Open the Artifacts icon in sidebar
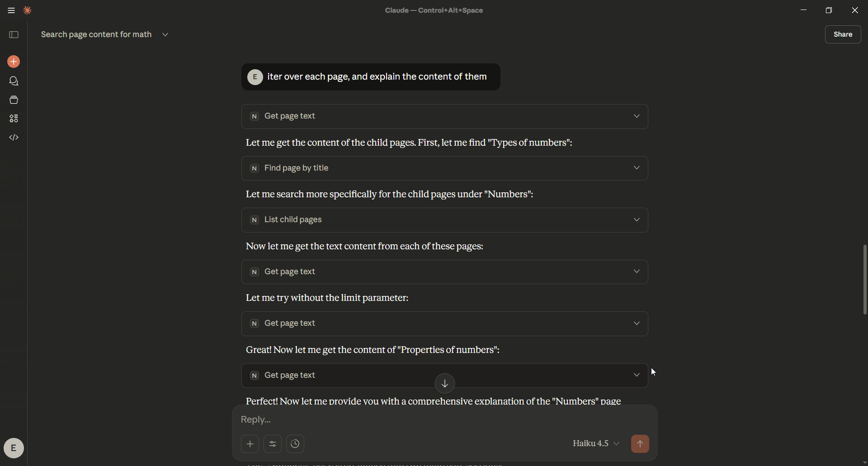Screen dimensions: 868x466 click(x=14, y=119)
